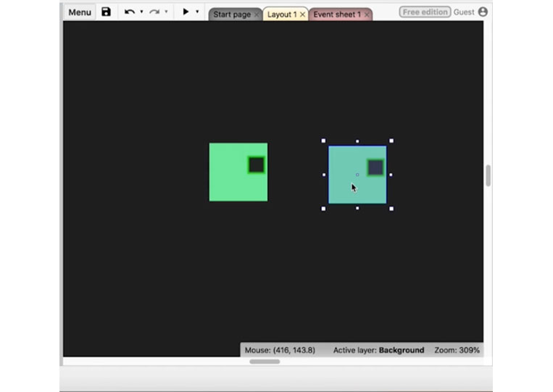Image resolution: width=553 pixels, height=392 pixels.
Task: Click the save project icon
Action: coord(106,12)
